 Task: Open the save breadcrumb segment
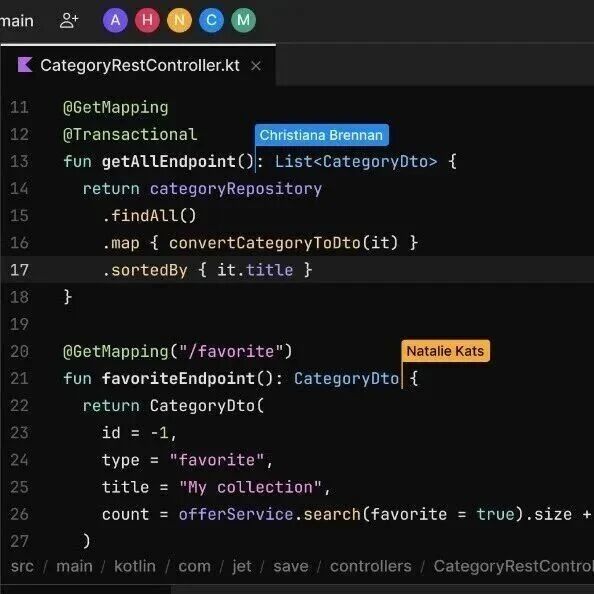[291, 566]
